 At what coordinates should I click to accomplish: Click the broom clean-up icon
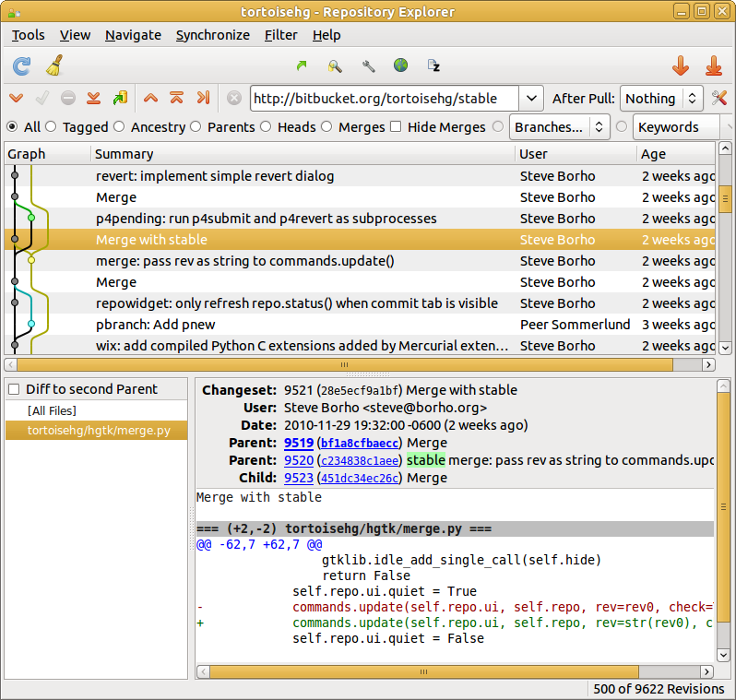pos(55,65)
